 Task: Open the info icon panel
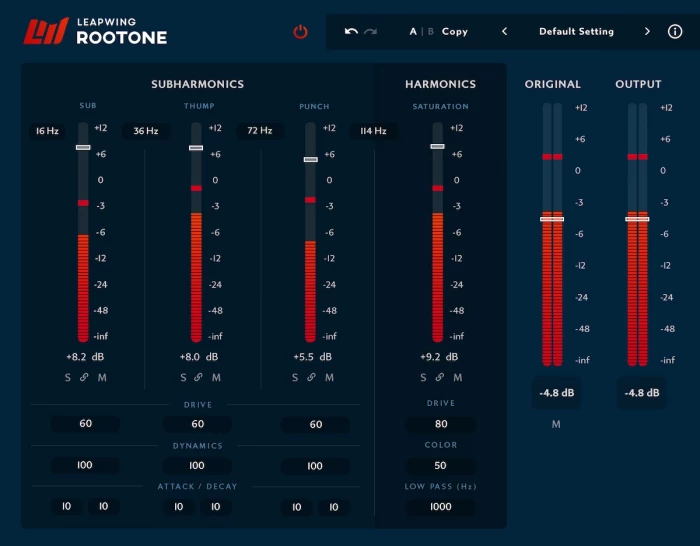click(675, 32)
